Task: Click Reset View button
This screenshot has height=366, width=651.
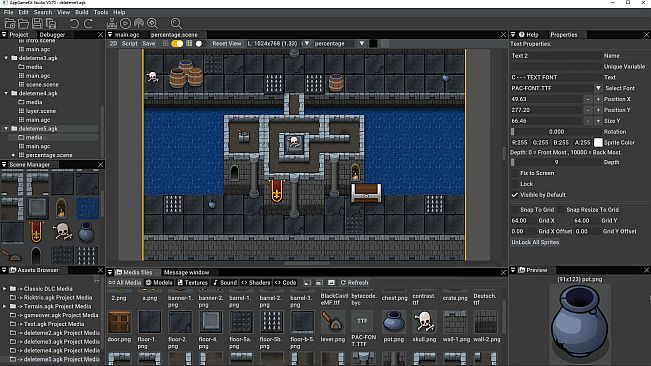Action: point(227,44)
